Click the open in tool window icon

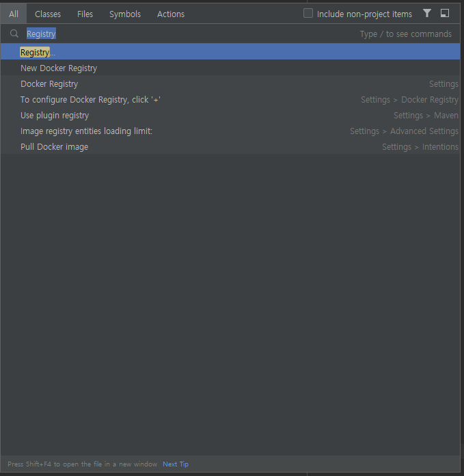click(445, 13)
